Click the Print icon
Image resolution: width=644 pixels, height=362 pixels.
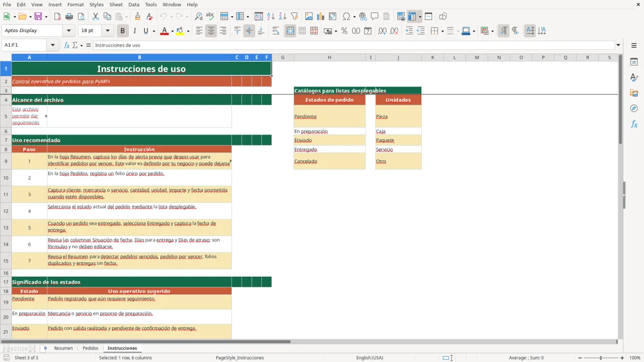click(69, 17)
